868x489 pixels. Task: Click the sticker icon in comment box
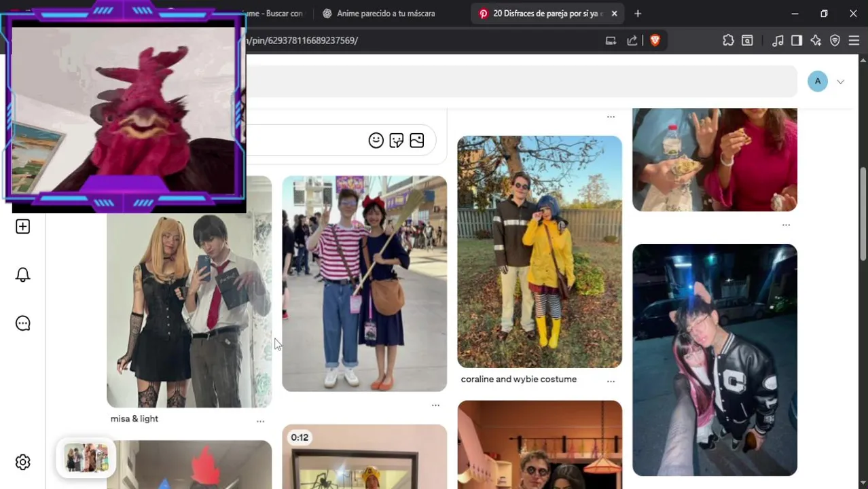tap(397, 141)
